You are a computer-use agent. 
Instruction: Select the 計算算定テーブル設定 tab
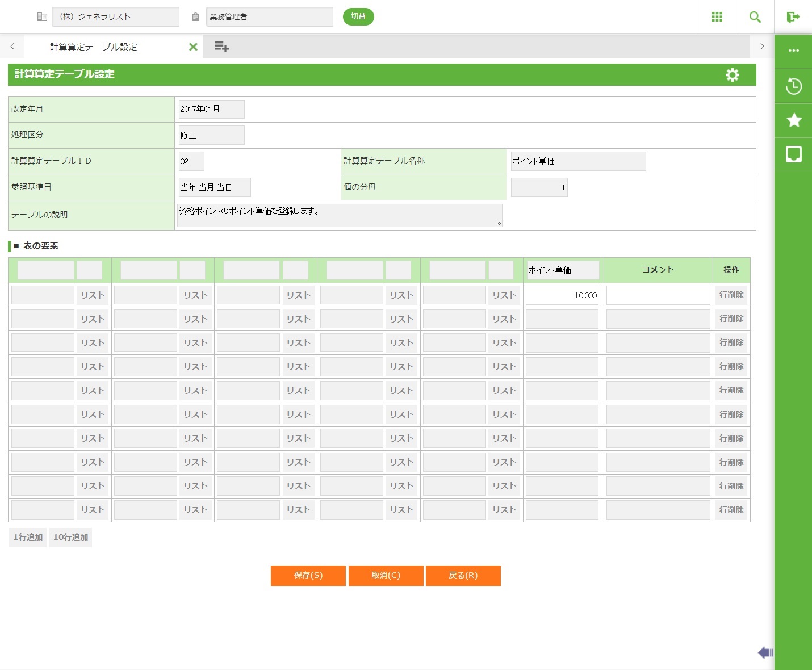point(94,47)
